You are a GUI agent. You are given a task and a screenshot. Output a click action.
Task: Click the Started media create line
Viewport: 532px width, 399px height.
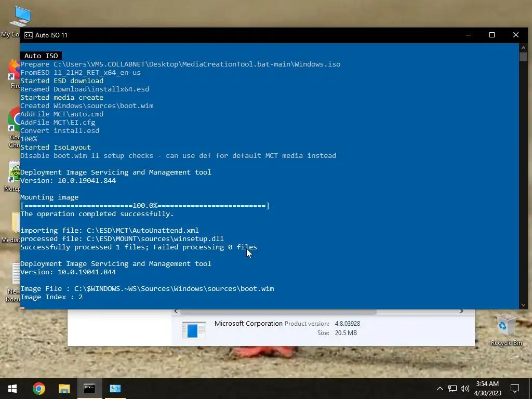[62, 97]
